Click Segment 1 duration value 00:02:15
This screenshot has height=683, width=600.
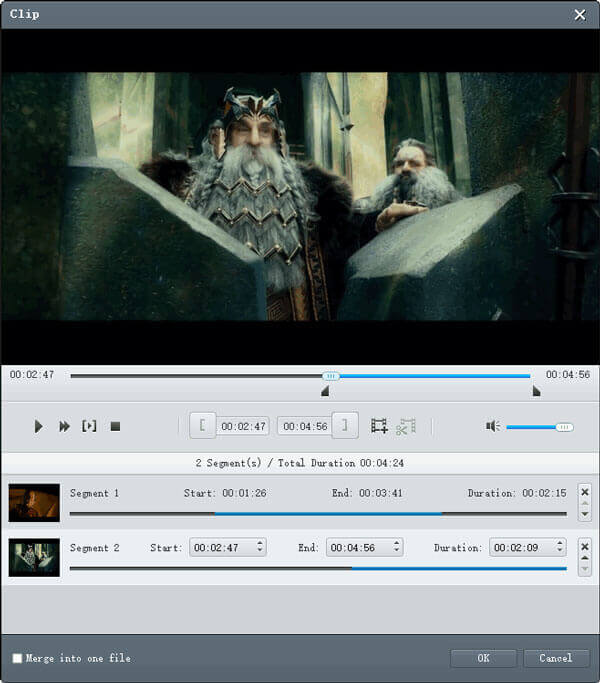tap(544, 493)
